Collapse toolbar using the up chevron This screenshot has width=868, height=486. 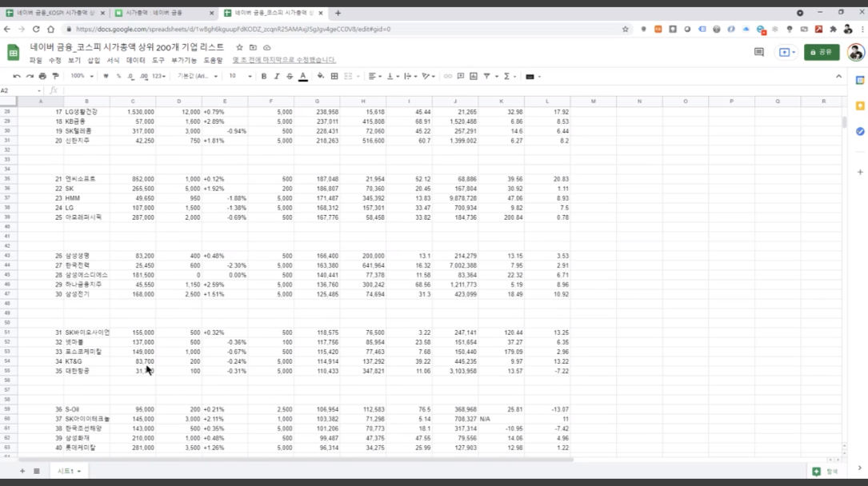pos(838,76)
